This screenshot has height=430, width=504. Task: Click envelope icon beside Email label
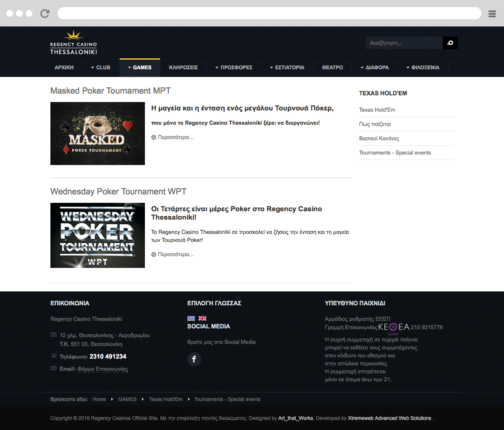coord(53,368)
